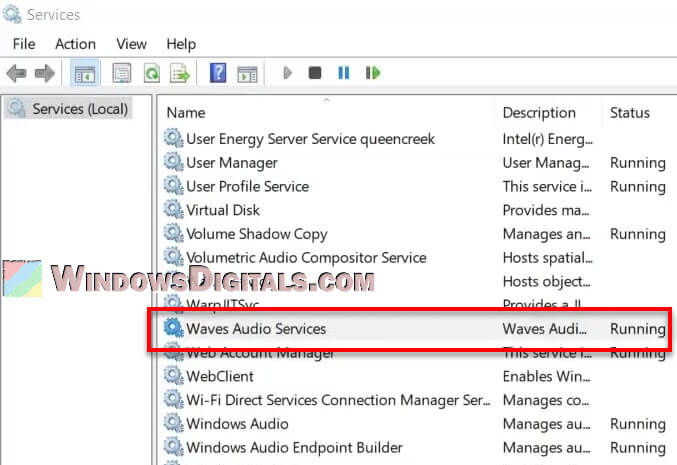Image resolution: width=677 pixels, height=465 pixels.
Task: Click the Pause Service button
Action: coord(344,73)
